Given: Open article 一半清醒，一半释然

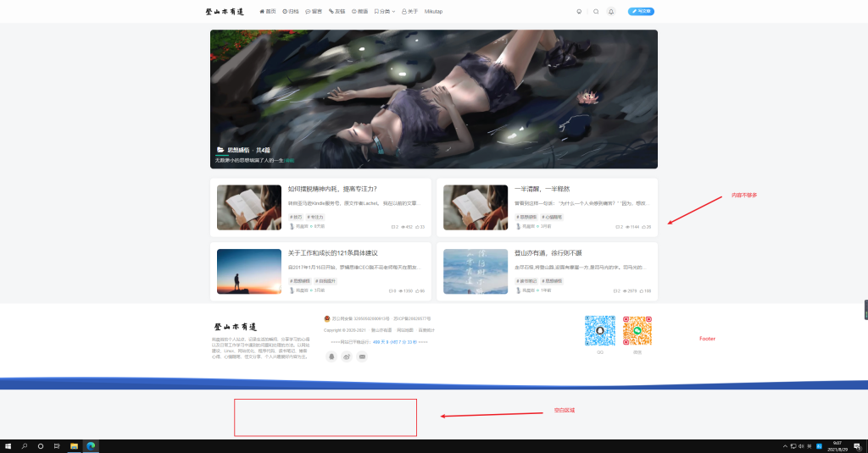Looking at the screenshot, I should 542,189.
